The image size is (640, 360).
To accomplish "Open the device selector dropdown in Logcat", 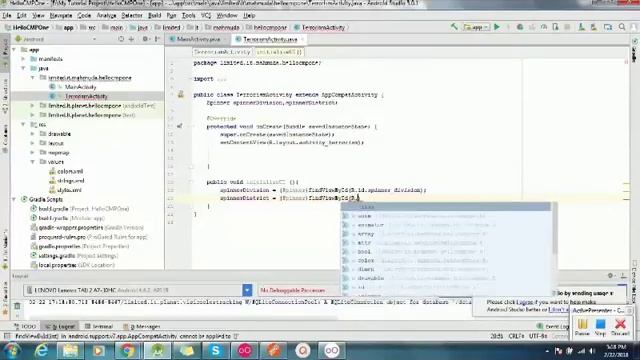I will pyautogui.click(x=247, y=290).
